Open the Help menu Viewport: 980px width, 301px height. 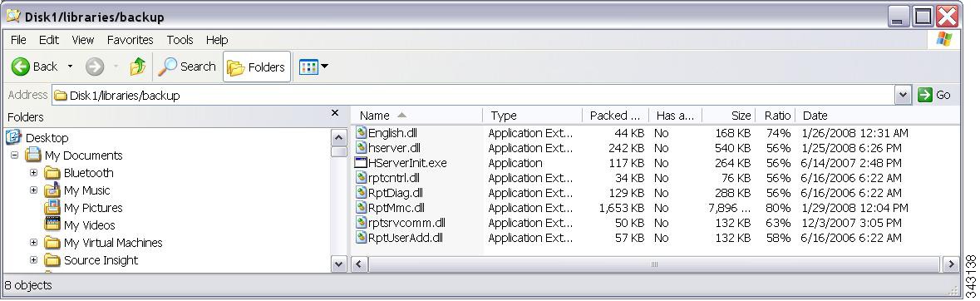(217, 39)
